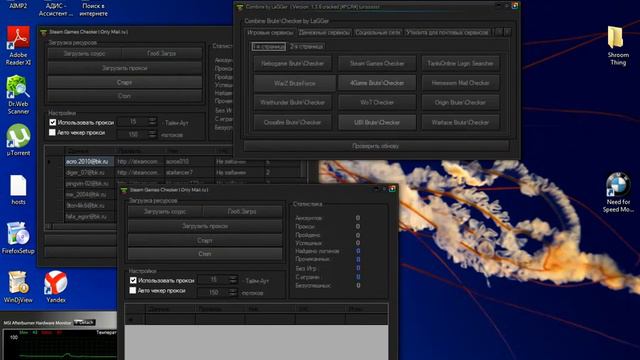
Task: Click the front Steam Games Checker title icon
Action: pos(124,190)
